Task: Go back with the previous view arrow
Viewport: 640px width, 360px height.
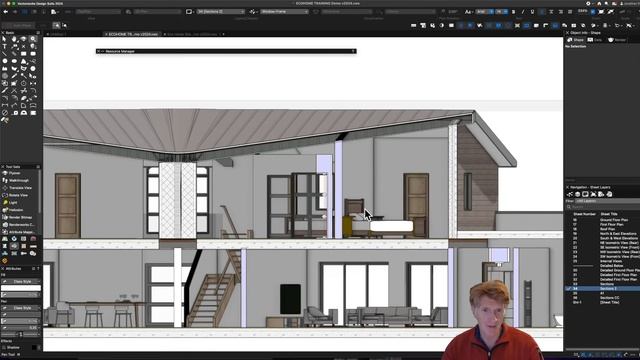Action: click(x=5, y=12)
